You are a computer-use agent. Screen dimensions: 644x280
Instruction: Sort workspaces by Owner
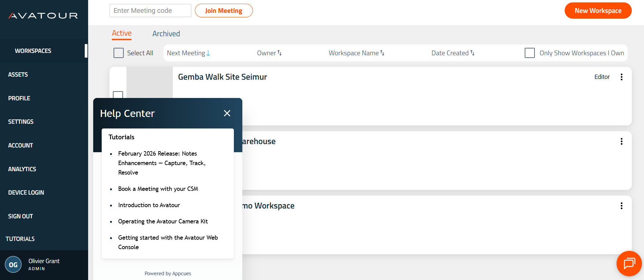(x=269, y=53)
